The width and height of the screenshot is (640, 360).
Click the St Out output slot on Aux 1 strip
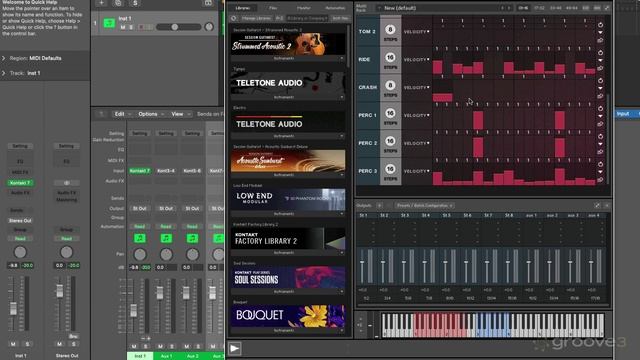point(166,209)
